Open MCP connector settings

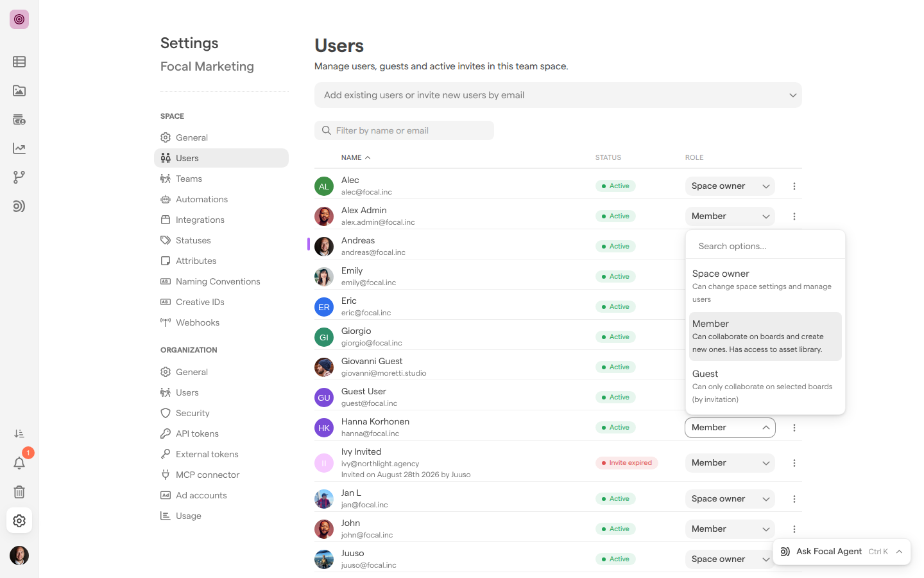(x=221, y=475)
